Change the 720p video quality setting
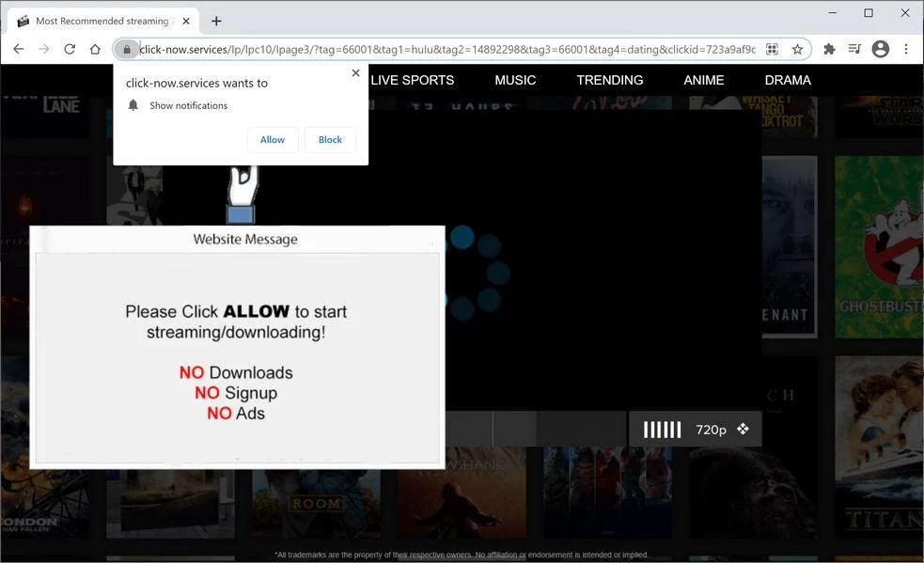The image size is (924, 563). tap(711, 430)
